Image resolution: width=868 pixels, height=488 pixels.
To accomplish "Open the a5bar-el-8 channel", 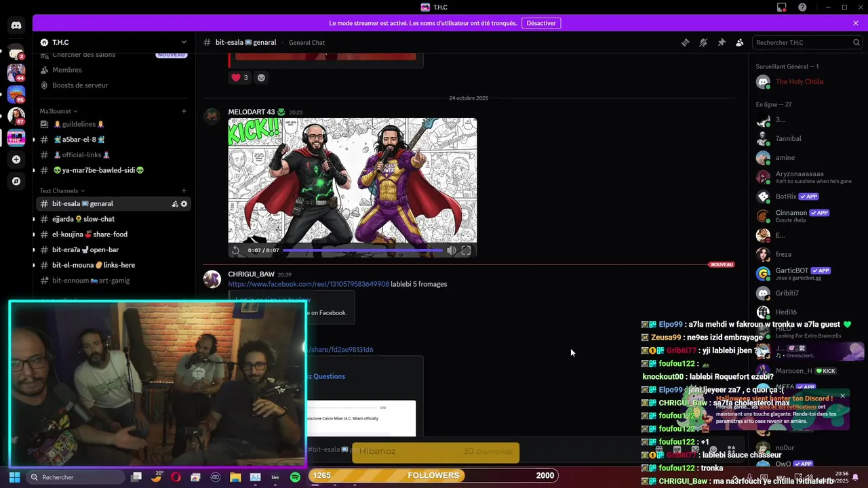I will point(113,140).
